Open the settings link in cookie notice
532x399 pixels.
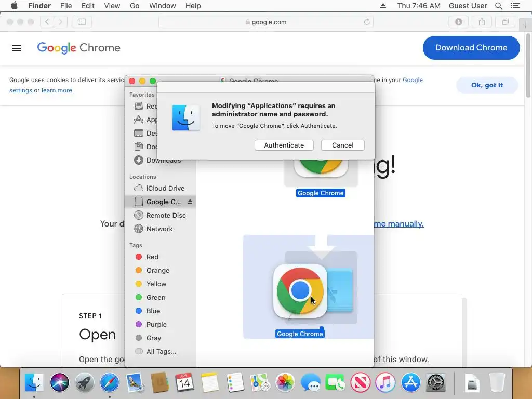click(21, 90)
